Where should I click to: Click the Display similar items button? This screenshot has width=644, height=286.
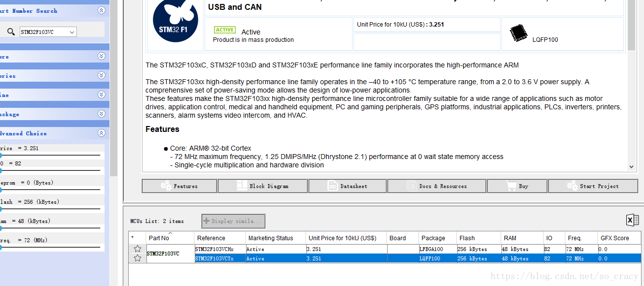pyautogui.click(x=233, y=221)
